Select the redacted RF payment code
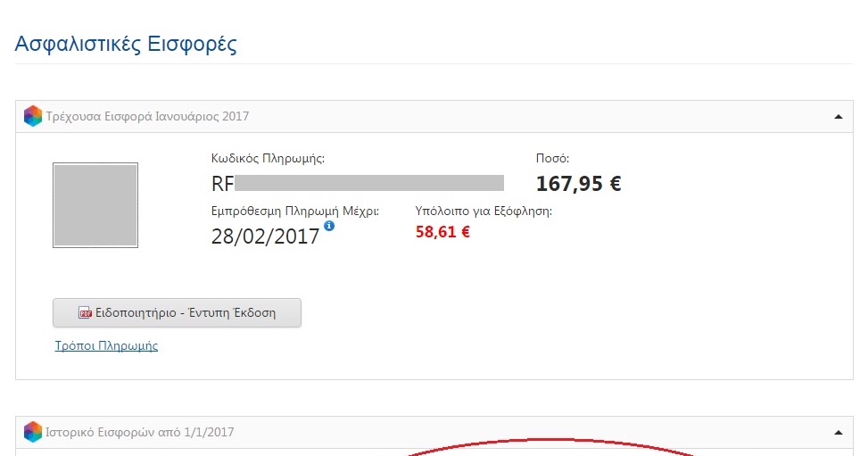 pyautogui.click(x=358, y=184)
